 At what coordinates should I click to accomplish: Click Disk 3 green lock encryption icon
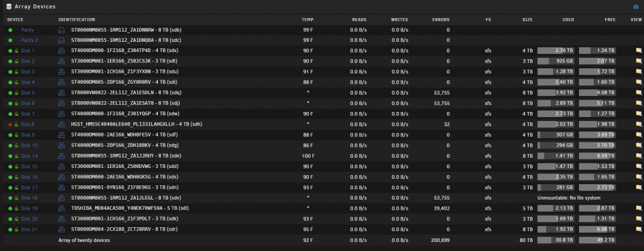click(17, 72)
